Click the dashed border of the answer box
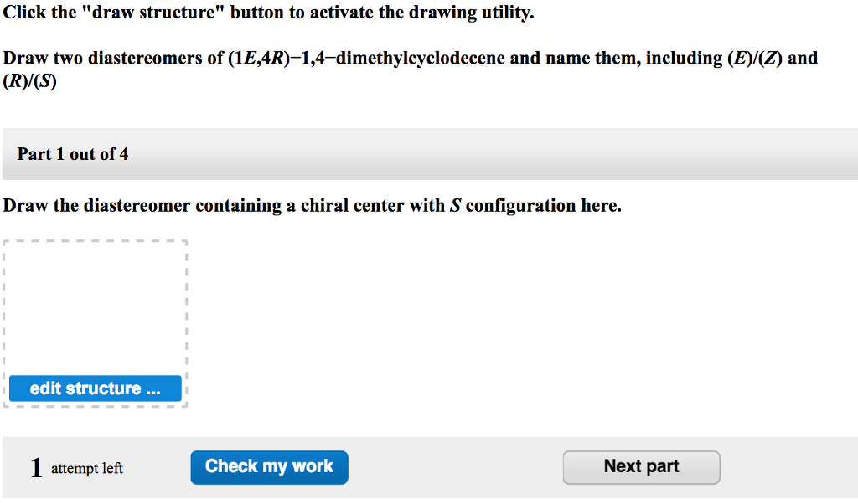Viewport: 858px width, 504px height. 96,241
